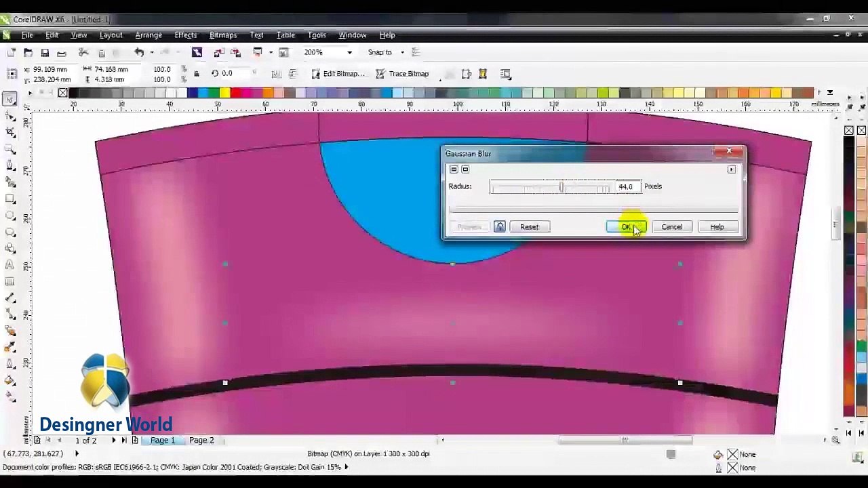The image size is (868, 488).
Task: Click the zoom magnifier at canvas corner
Action: [x=835, y=440]
